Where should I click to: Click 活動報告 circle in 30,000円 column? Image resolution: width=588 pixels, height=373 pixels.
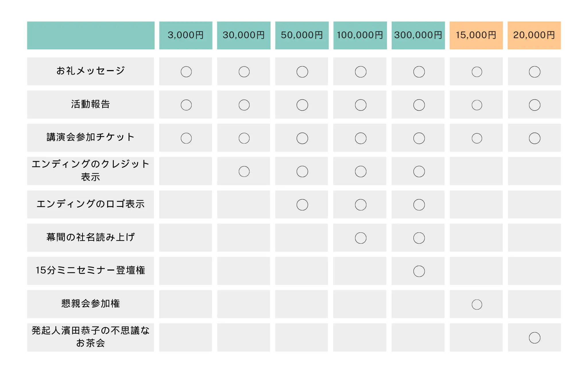(x=244, y=105)
